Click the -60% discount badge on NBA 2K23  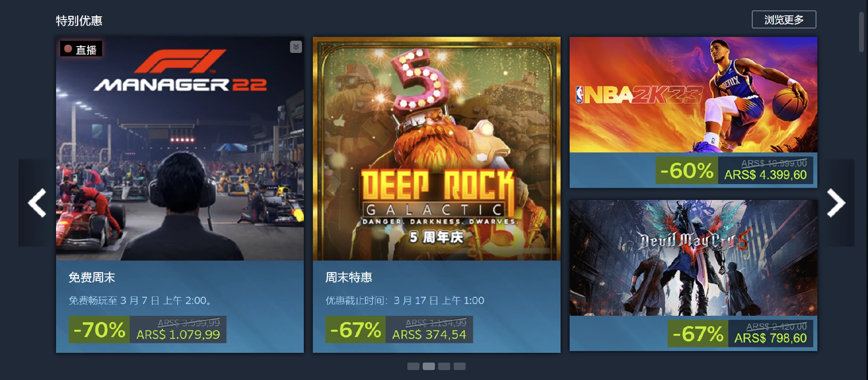tap(687, 171)
